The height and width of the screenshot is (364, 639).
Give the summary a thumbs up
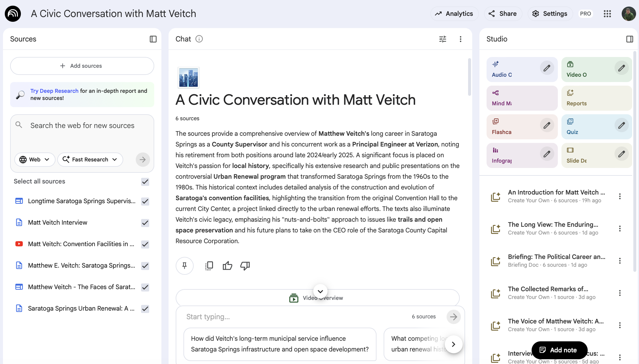click(x=227, y=266)
